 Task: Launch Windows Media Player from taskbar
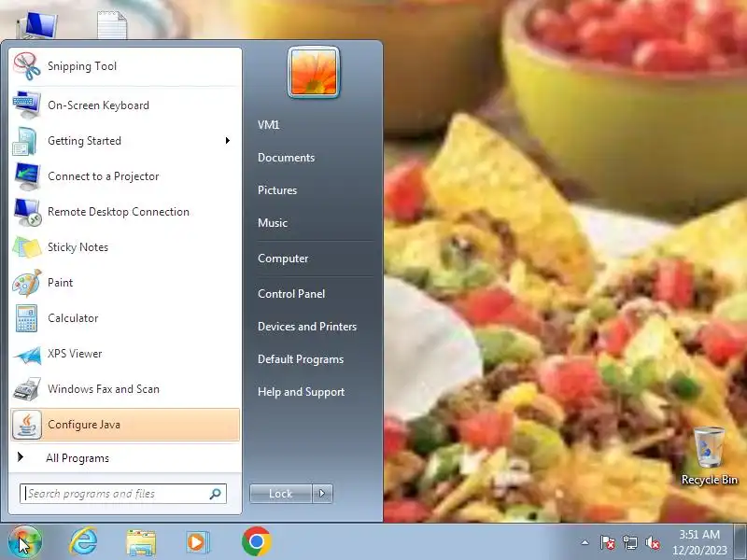click(197, 542)
